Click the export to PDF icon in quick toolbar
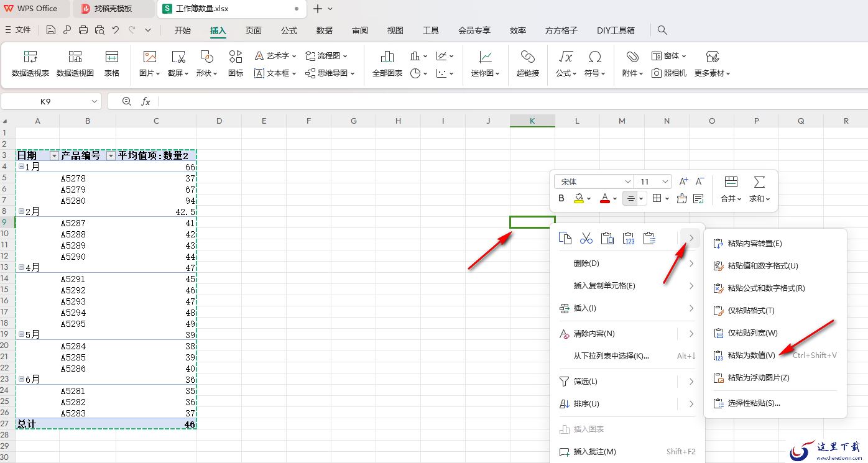Screen dimensions: 868x463 67,30
